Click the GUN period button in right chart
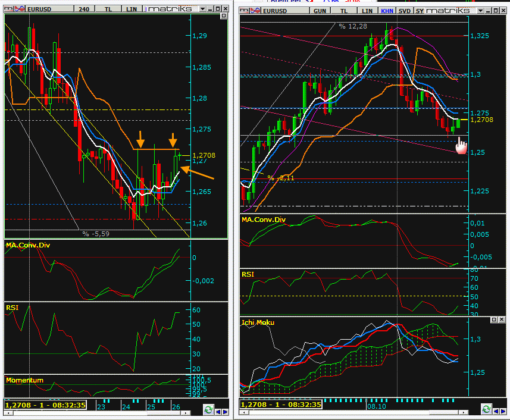This screenshot has width=510, height=420. [x=320, y=10]
